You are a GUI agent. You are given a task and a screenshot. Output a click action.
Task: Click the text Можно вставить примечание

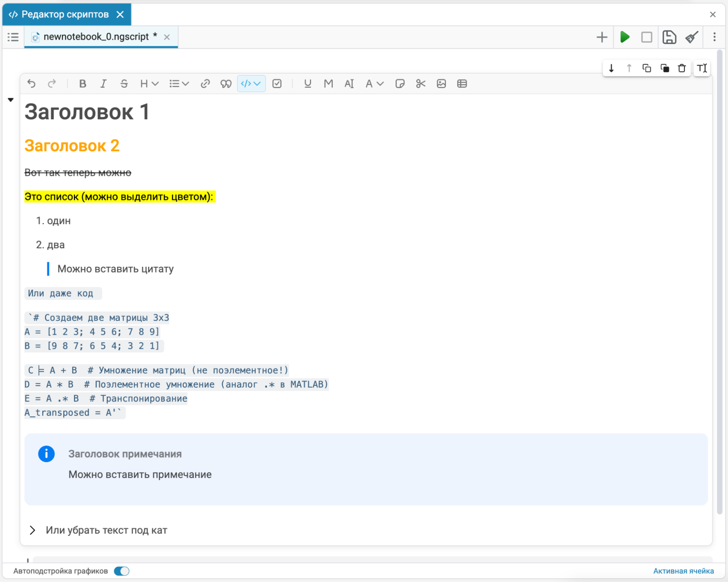click(x=140, y=475)
